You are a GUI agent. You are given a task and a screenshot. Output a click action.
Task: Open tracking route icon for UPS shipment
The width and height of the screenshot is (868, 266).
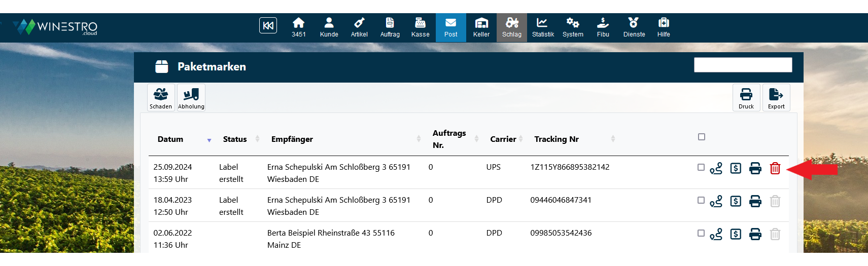tap(716, 168)
